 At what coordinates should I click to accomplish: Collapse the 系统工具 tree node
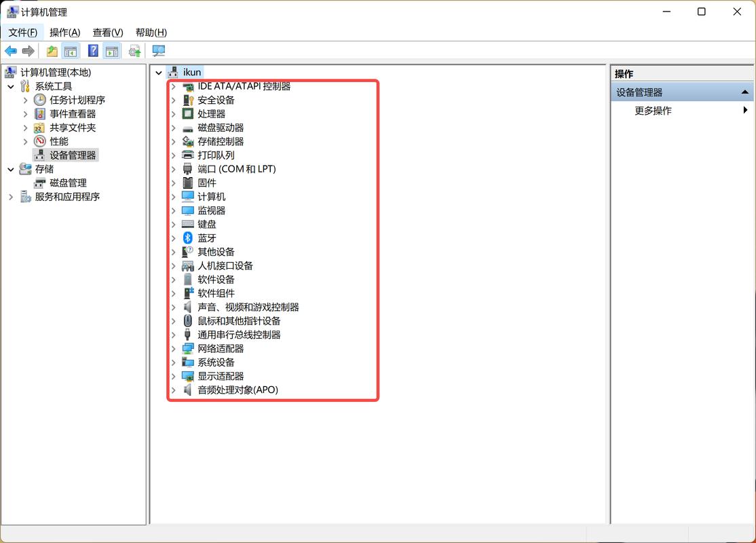point(11,86)
